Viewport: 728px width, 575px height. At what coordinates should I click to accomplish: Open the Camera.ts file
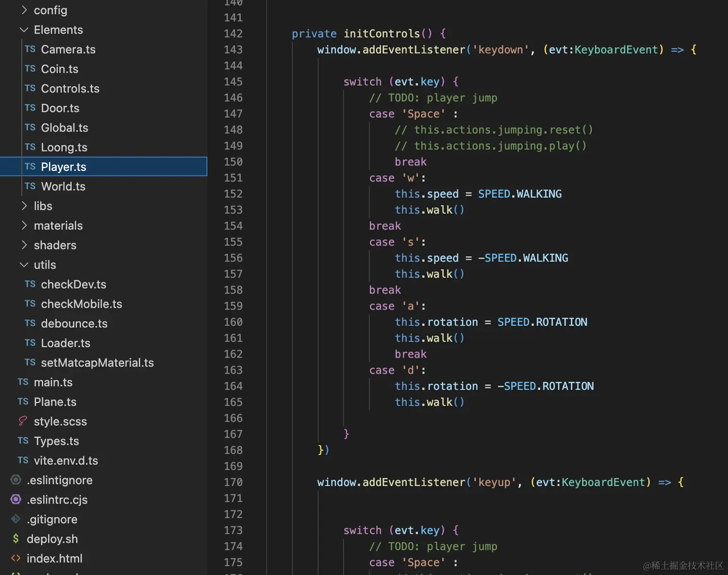(x=68, y=50)
